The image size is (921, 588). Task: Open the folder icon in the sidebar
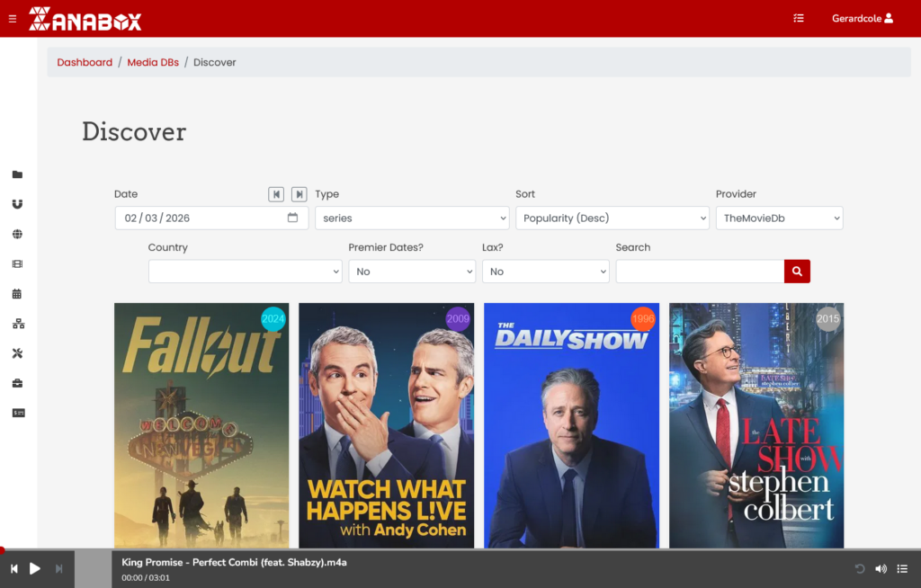[x=17, y=174]
